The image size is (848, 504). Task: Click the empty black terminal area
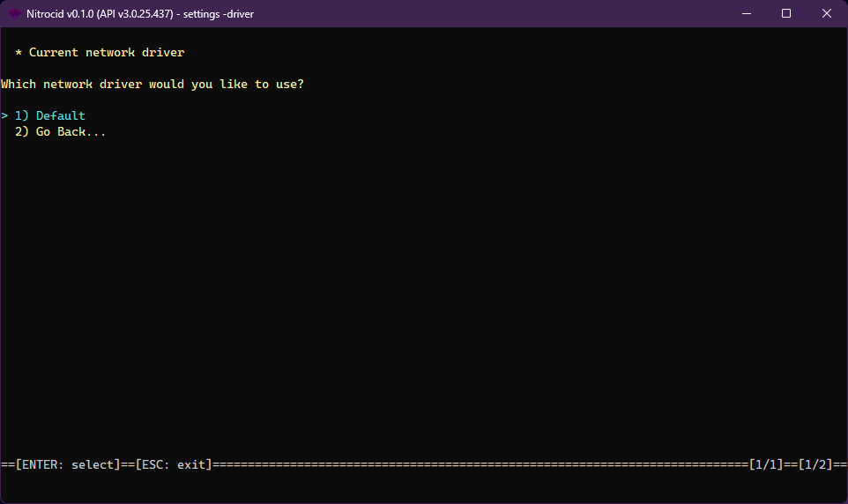[x=423, y=291]
